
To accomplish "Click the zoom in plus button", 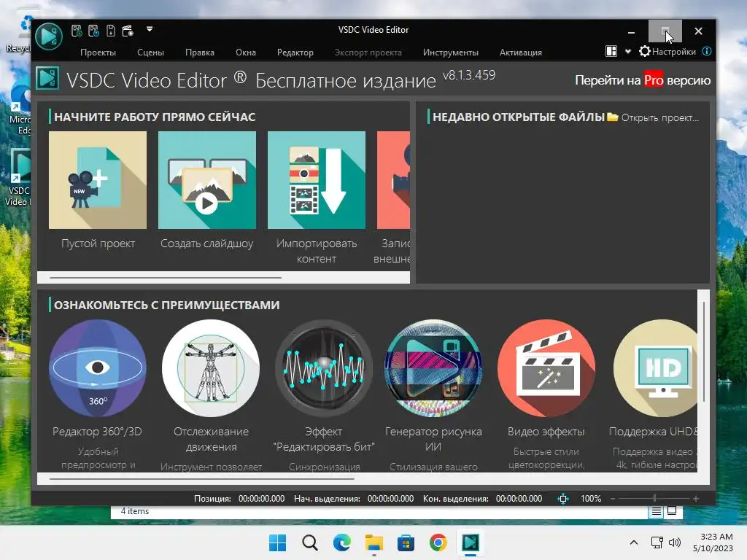I will (696, 499).
